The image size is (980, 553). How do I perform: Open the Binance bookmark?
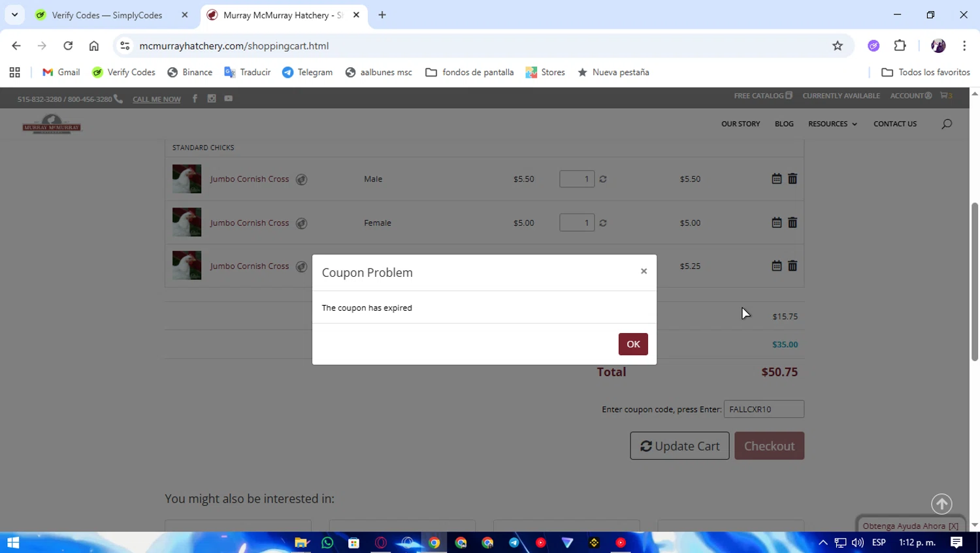coord(190,72)
